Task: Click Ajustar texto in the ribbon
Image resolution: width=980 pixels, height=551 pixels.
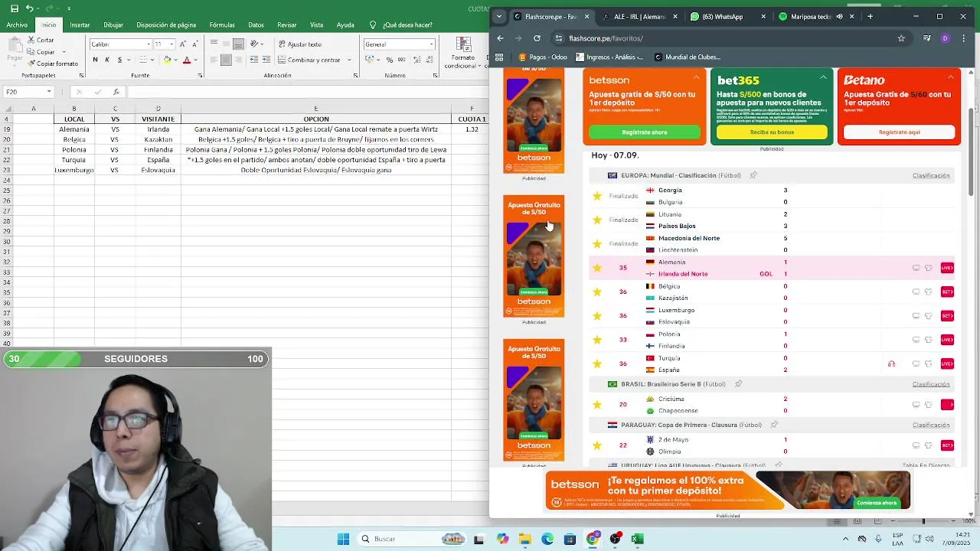Action: [x=299, y=44]
